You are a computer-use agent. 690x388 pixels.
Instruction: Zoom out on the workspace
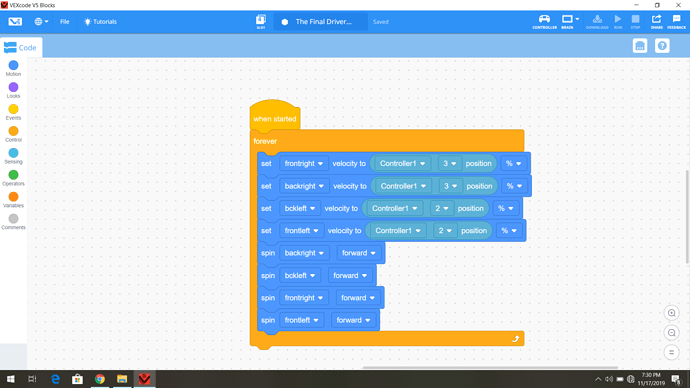coord(672,333)
